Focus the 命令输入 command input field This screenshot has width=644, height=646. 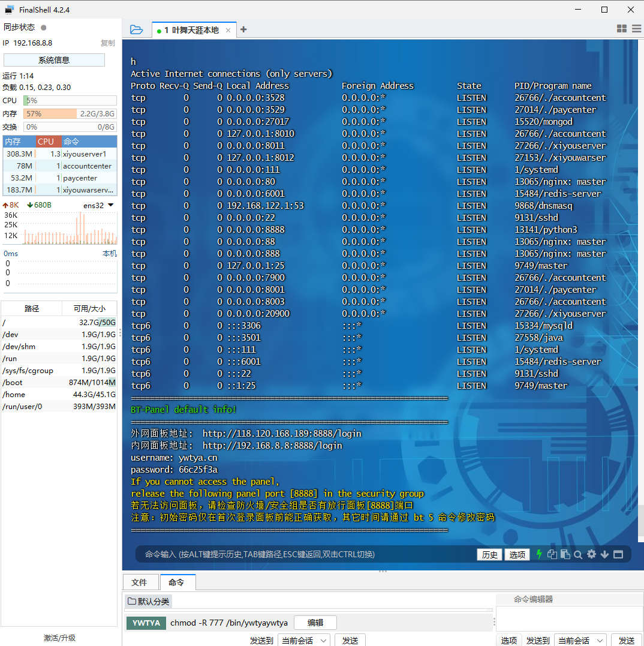tap(305, 555)
